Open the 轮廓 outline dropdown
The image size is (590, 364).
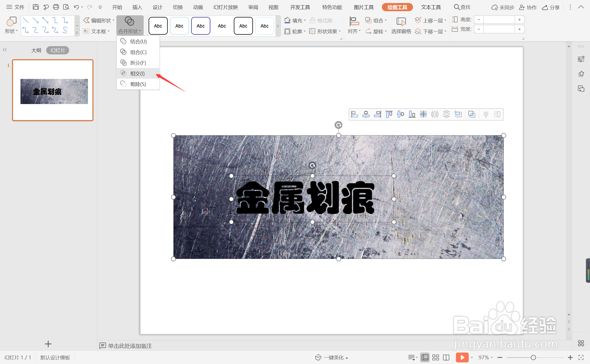(295, 31)
